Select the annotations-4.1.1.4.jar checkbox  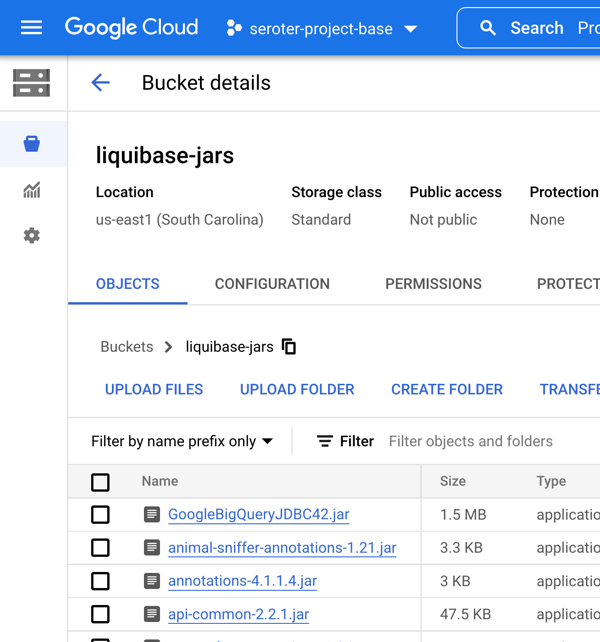coord(100,581)
